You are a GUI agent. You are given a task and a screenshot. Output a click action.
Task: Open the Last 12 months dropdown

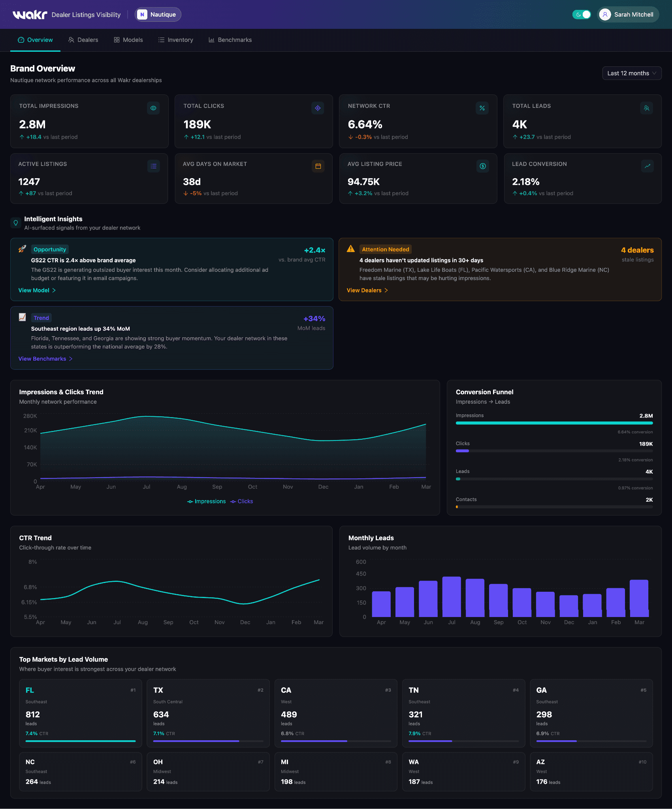point(632,73)
